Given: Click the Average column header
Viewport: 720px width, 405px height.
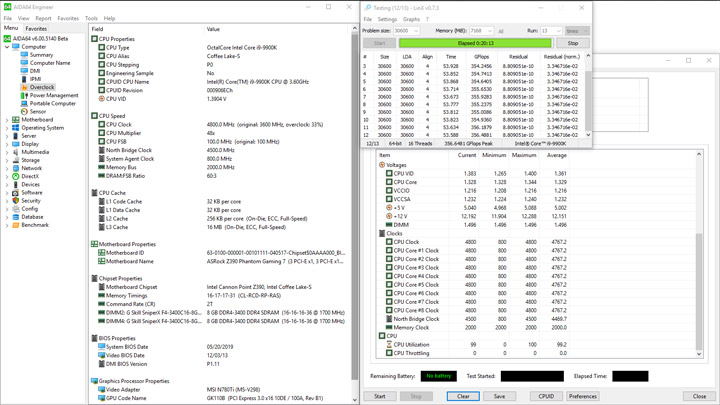Looking at the screenshot, I should click(x=556, y=155).
